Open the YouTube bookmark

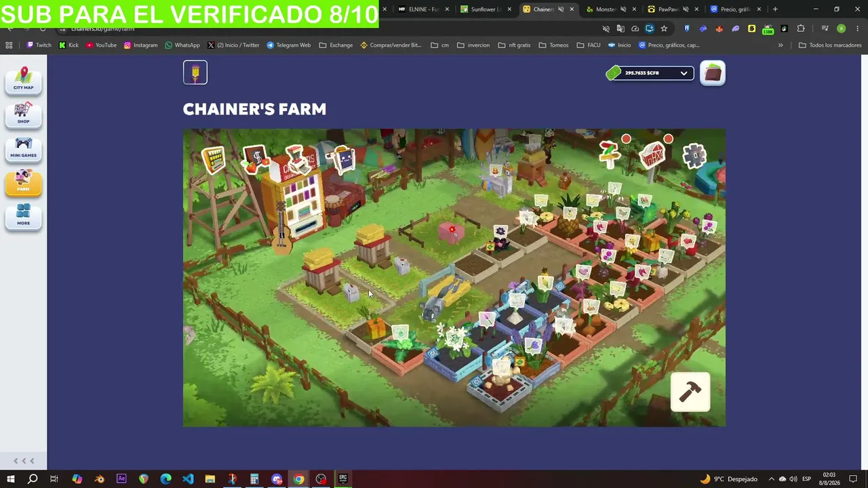pyautogui.click(x=101, y=45)
